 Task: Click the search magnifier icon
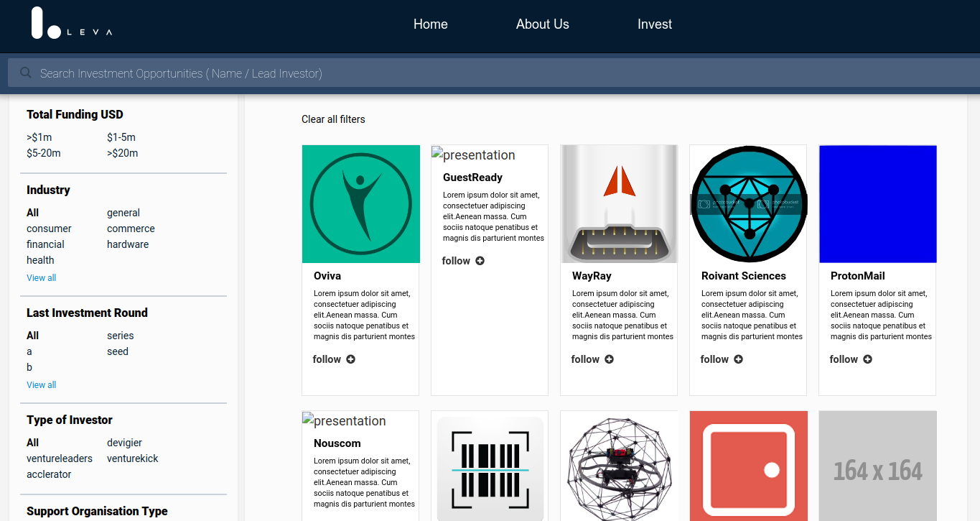click(x=25, y=72)
